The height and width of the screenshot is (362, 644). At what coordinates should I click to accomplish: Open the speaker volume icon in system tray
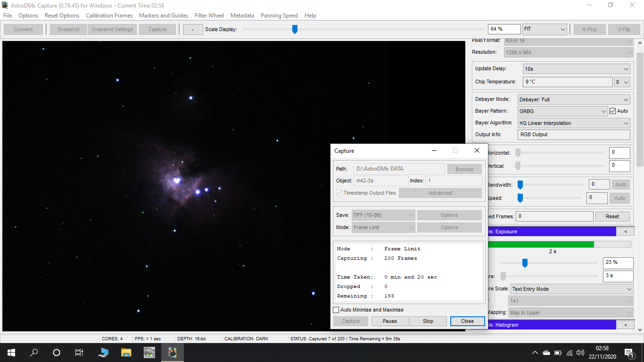tap(580, 352)
